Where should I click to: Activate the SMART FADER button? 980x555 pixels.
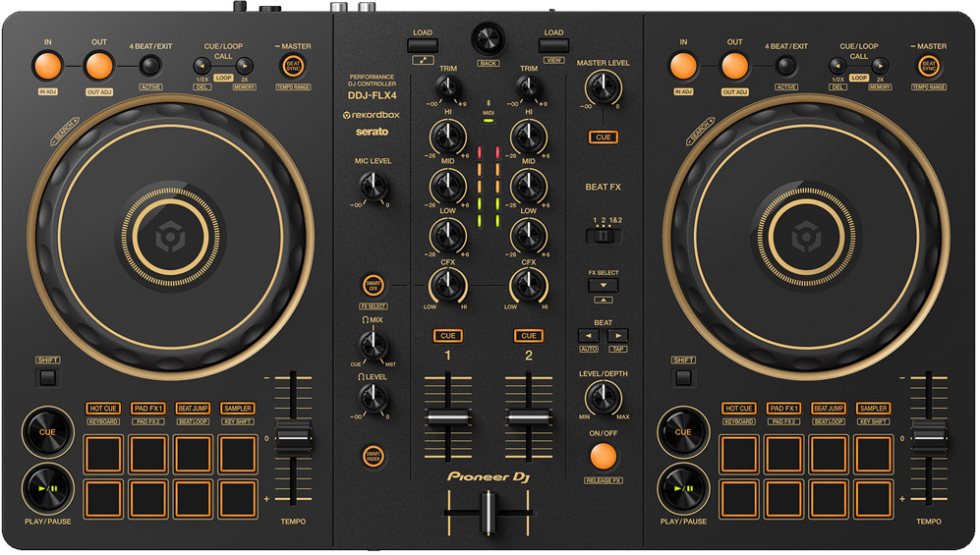(x=374, y=455)
